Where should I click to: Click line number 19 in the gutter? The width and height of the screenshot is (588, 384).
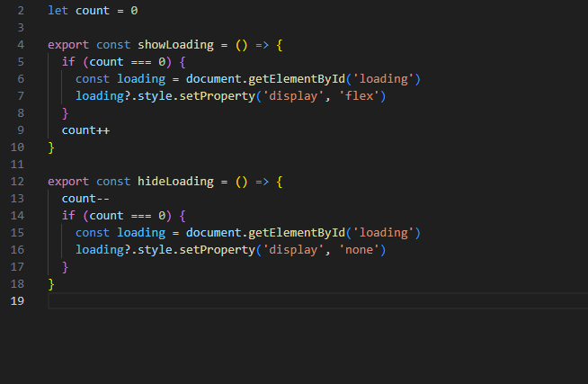tap(17, 300)
